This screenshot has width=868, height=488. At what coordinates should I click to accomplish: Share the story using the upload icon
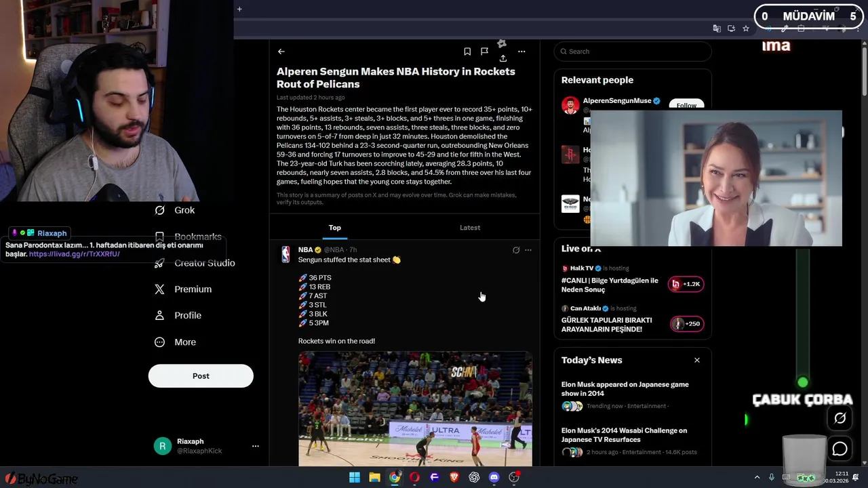coord(502,58)
